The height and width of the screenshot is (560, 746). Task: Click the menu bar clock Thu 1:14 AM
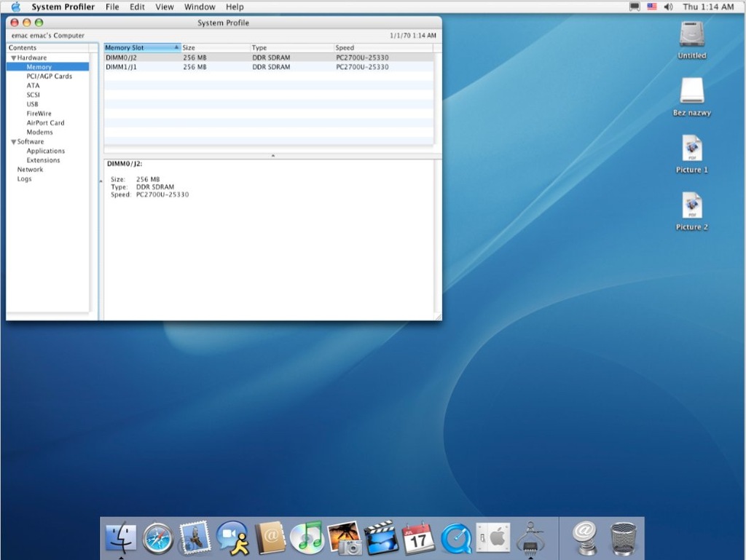(708, 7)
